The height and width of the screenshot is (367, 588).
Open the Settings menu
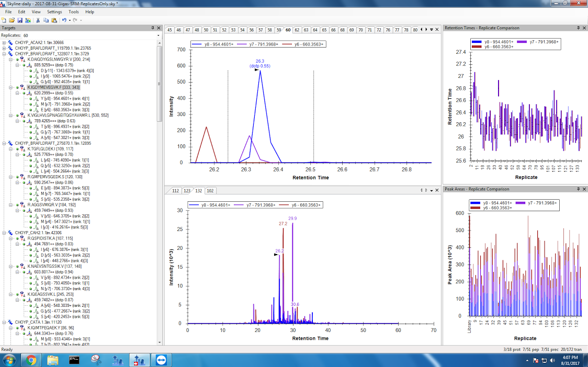pyautogui.click(x=54, y=12)
